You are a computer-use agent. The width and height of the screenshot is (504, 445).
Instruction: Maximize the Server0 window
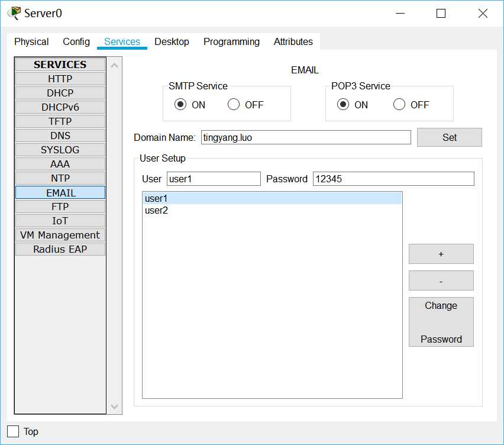tap(441, 13)
